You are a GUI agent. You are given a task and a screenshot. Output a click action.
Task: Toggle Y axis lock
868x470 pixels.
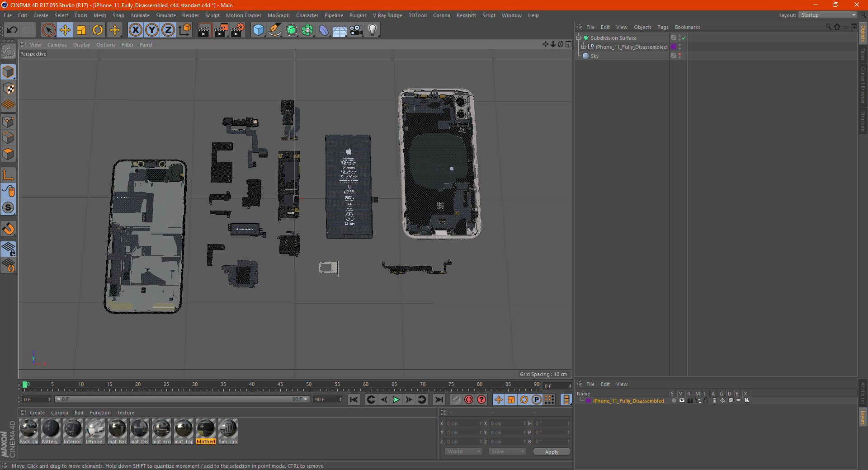(x=152, y=30)
